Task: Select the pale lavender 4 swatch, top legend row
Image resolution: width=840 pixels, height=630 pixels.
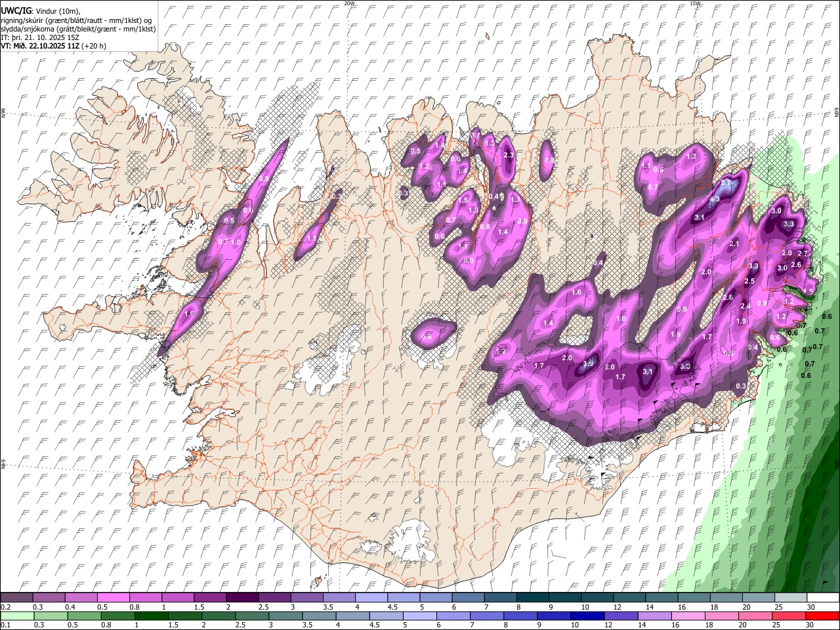Action: (x=371, y=598)
